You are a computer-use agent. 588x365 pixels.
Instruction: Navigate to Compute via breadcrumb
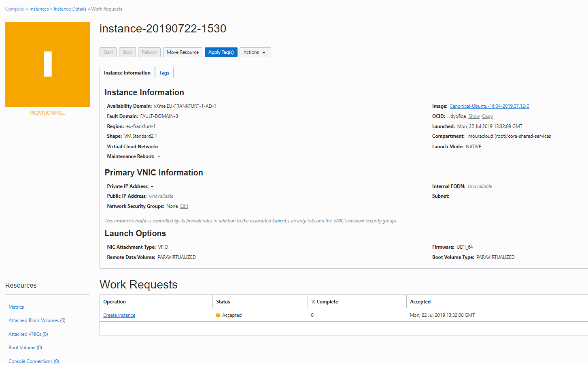(15, 9)
